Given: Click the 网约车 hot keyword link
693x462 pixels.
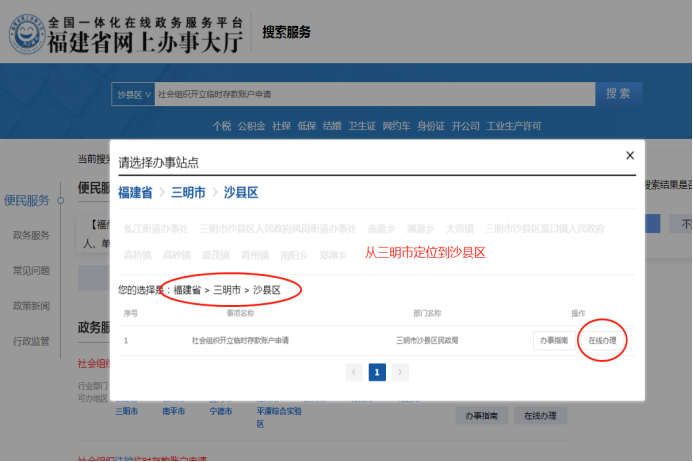Looking at the screenshot, I should pyautogui.click(x=397, y=126).
